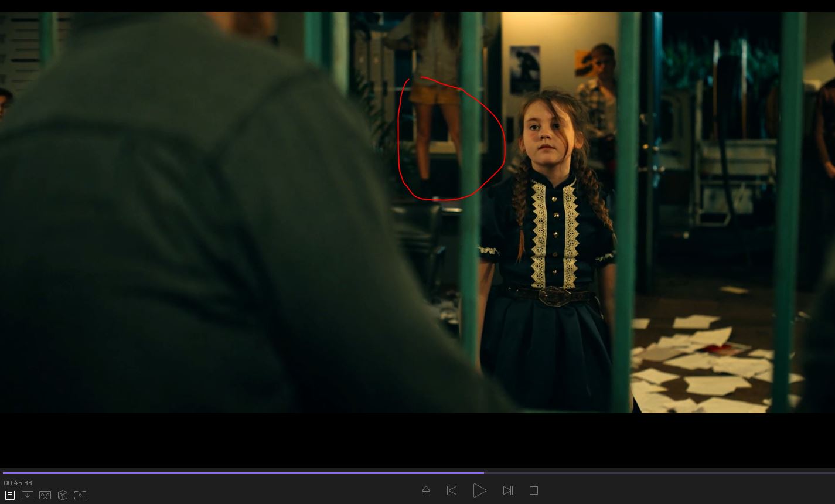The image size is (835, 504).
Task: Stop video playback
Action: [534, 491]
